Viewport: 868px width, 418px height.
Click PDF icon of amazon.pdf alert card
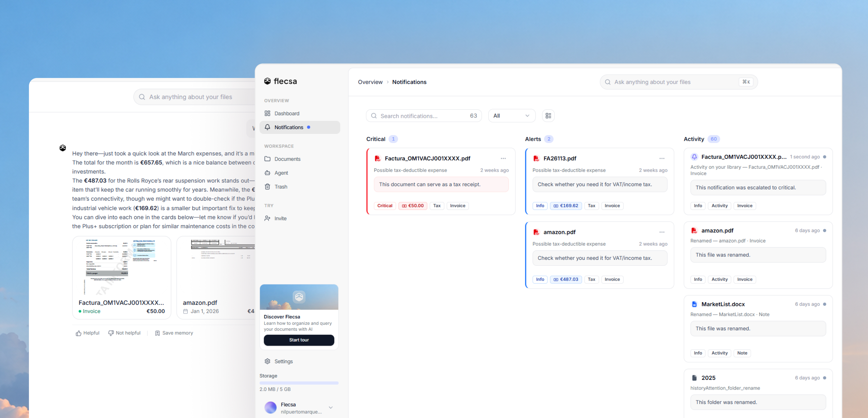click(x=536, y=232)
